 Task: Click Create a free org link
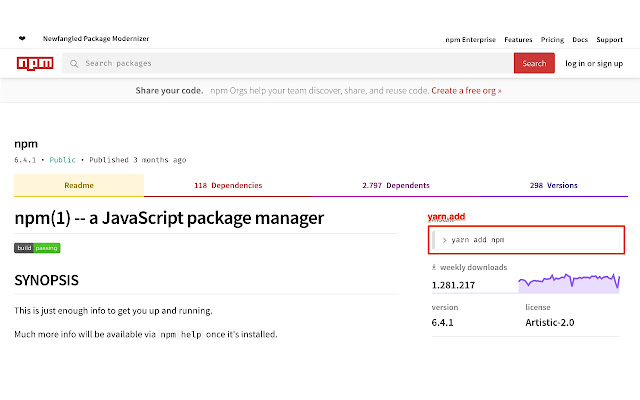(466, 91)
